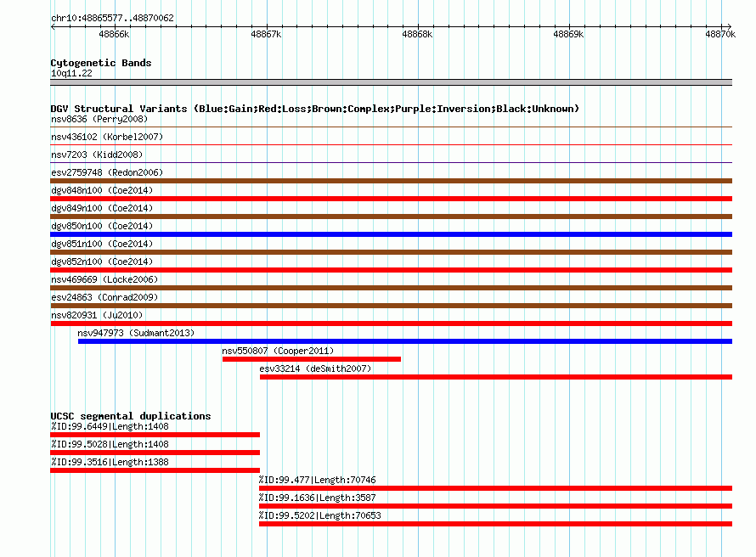
Task: Select esv24863 (Conrad2009) label
Action: 104,297
